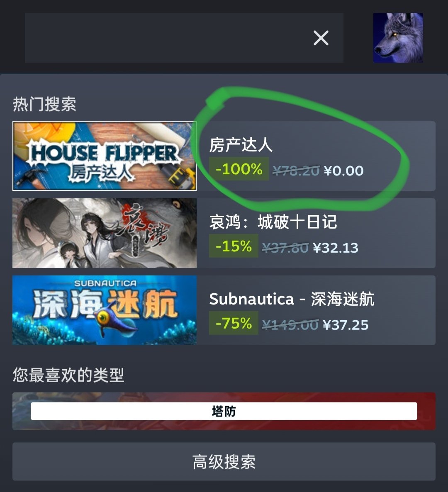Clear the search field with X icon
The width and height of the screenshot is (448, 492).
[x=321, y=38]
